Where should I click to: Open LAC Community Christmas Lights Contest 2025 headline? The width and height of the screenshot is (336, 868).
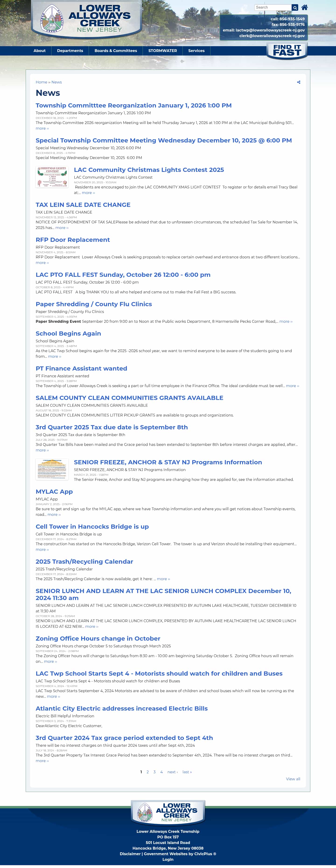click(x=149, y=170)
